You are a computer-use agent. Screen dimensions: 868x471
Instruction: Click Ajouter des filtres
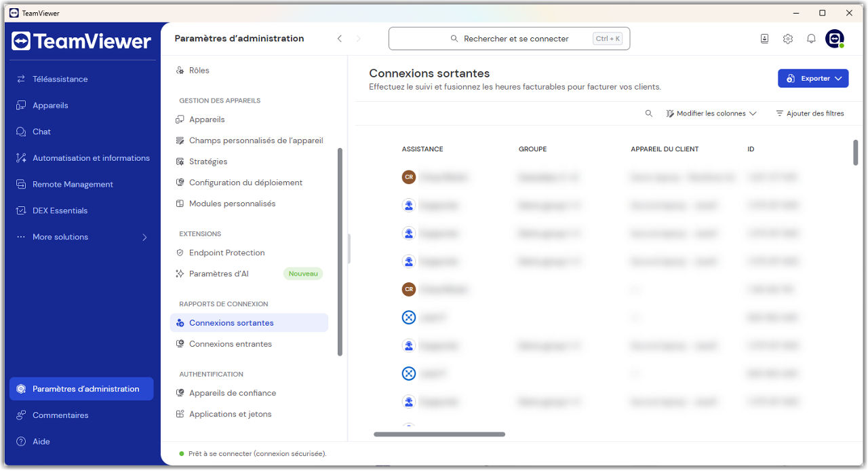pos(810,113)
